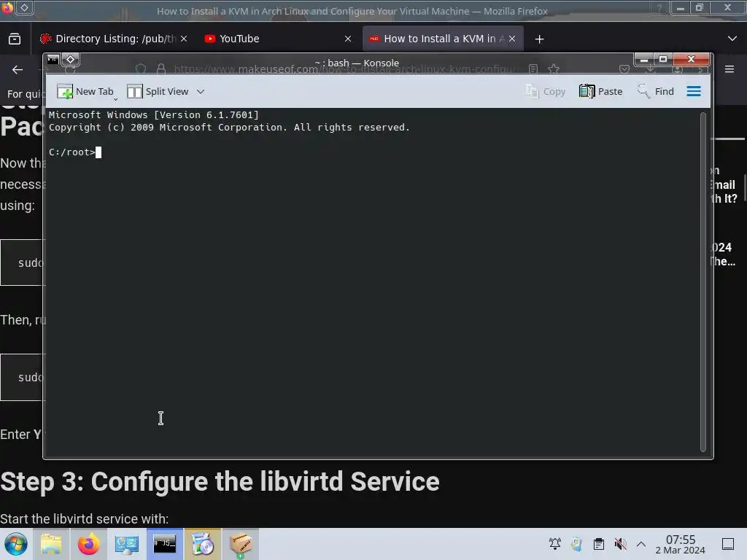Open the Konsole hamburger menu
The width and height of the screenshot is (747, 560).
click(694, 91)
